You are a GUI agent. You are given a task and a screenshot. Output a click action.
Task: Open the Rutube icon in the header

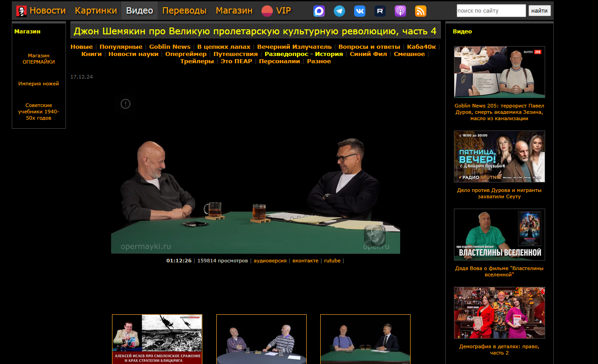(380, 11)
